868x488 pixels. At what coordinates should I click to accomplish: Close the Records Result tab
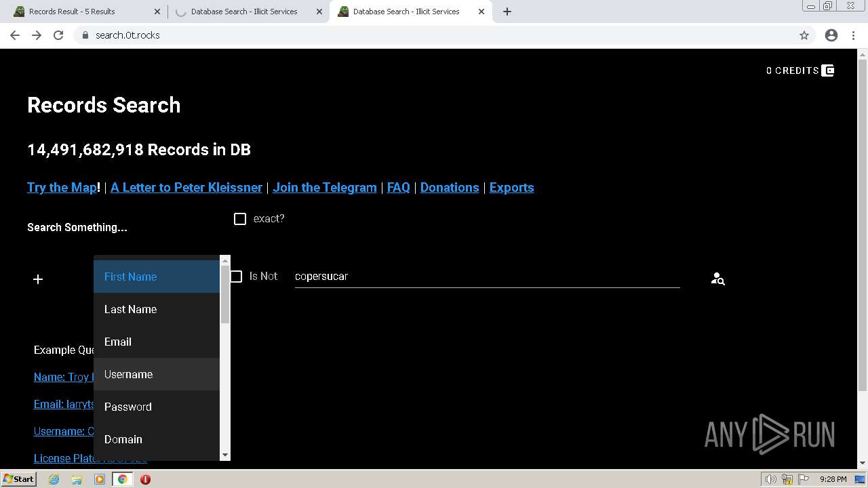pos(157,12)
